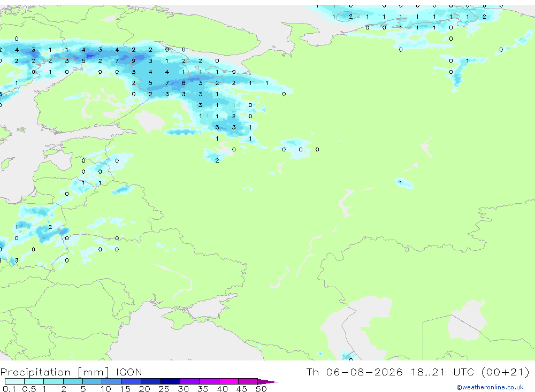Click the '50' legend scale label
The width and height of the screenshot is (535, 392).
pos(261,389)
